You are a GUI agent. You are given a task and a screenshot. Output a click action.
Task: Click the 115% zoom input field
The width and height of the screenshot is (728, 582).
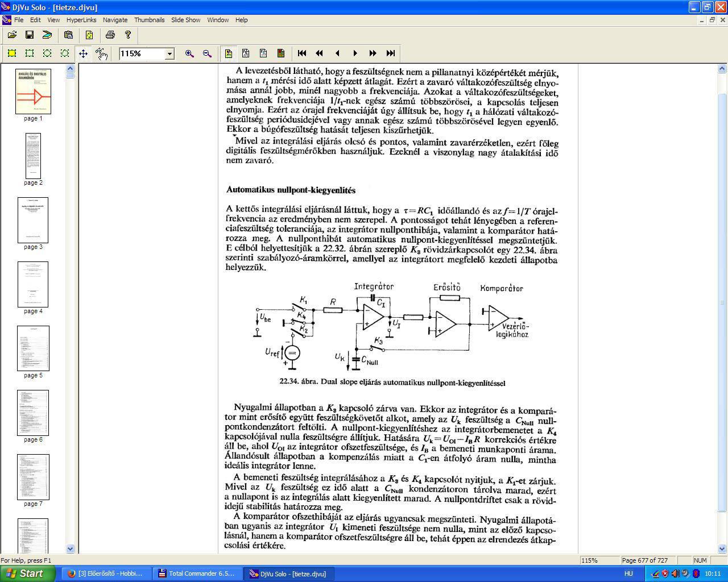coord(142,53)
